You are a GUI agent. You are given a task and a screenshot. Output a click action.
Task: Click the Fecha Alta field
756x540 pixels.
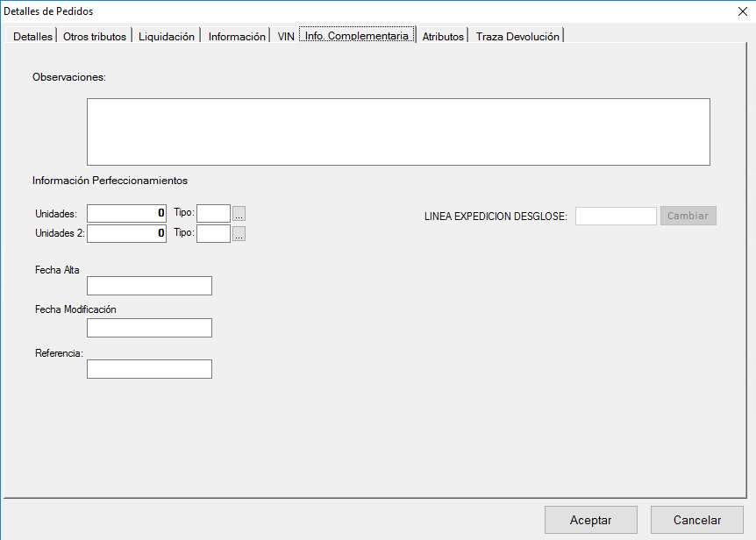[149, 286]
